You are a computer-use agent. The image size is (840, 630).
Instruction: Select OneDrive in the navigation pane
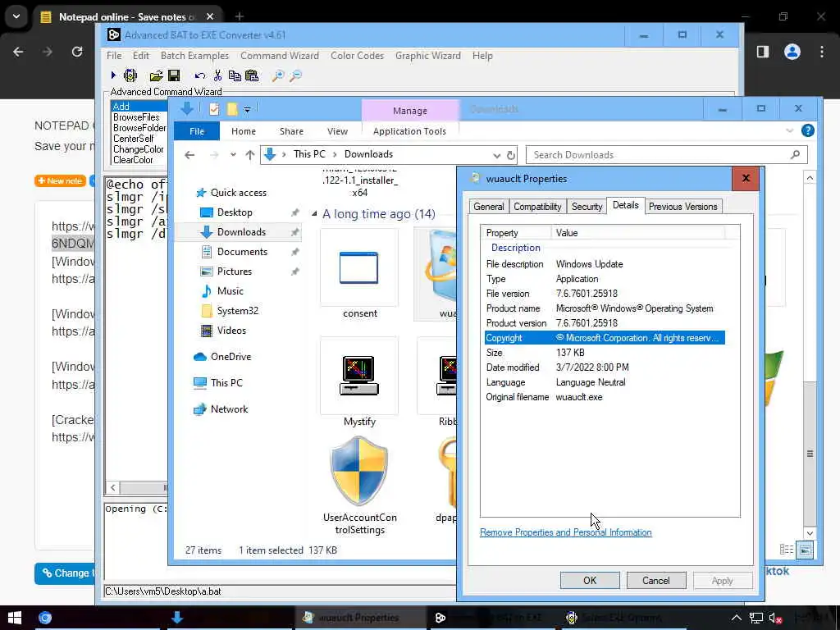click(231, 357)
